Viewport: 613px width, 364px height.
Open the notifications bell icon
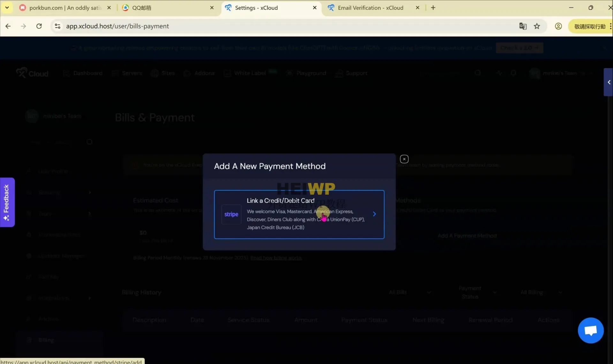[x=514, y=73]
